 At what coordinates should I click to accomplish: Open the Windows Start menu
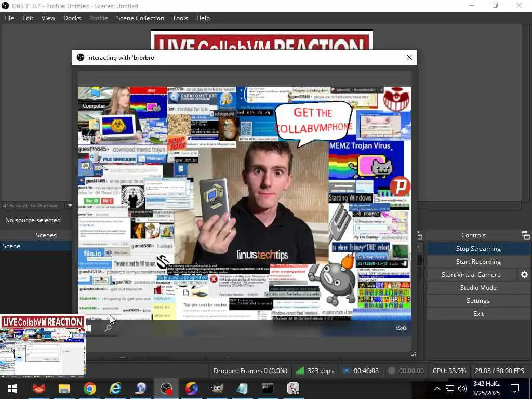point(12,389)
